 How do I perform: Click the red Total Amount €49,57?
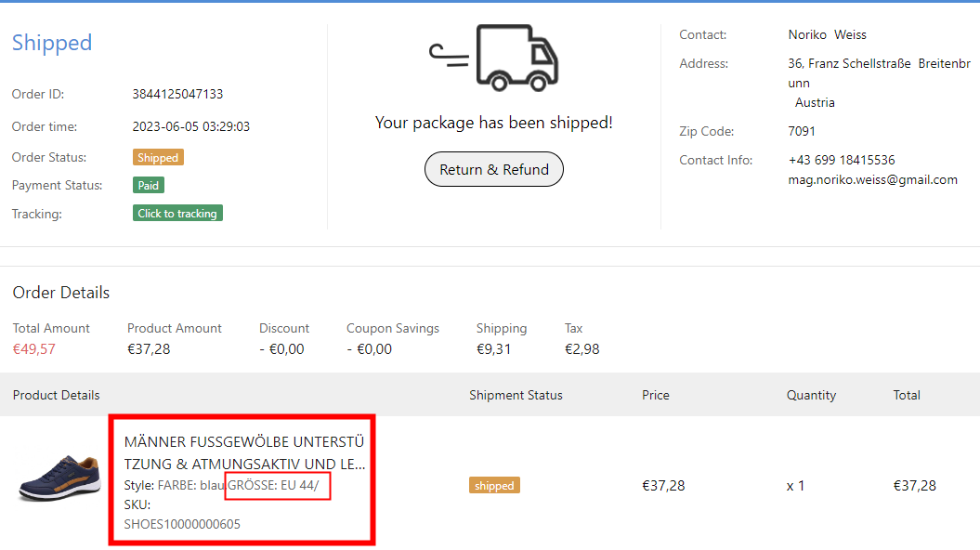click(x=34, y=349)
